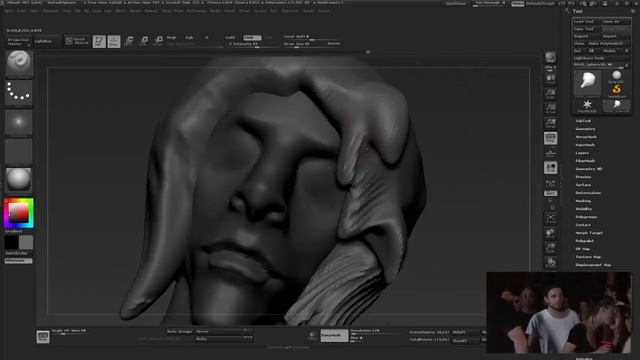Expand the Masking subpalette
The image size is (640, 360).
point(583,201)
